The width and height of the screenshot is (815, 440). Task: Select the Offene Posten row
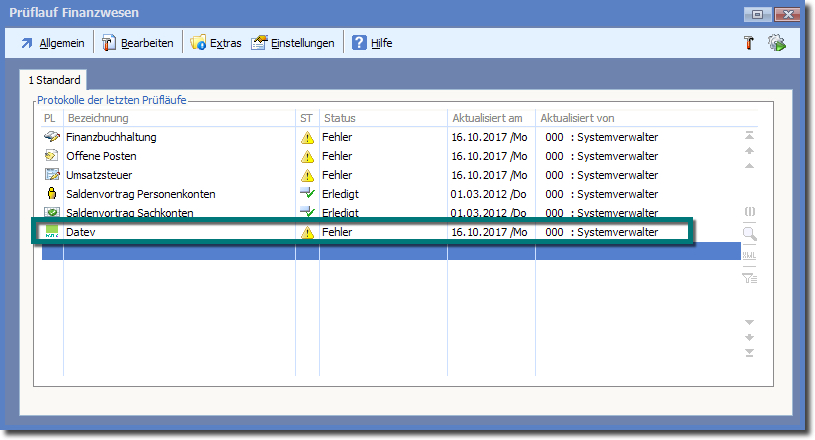pyautogui.click(x=101, y=156)
